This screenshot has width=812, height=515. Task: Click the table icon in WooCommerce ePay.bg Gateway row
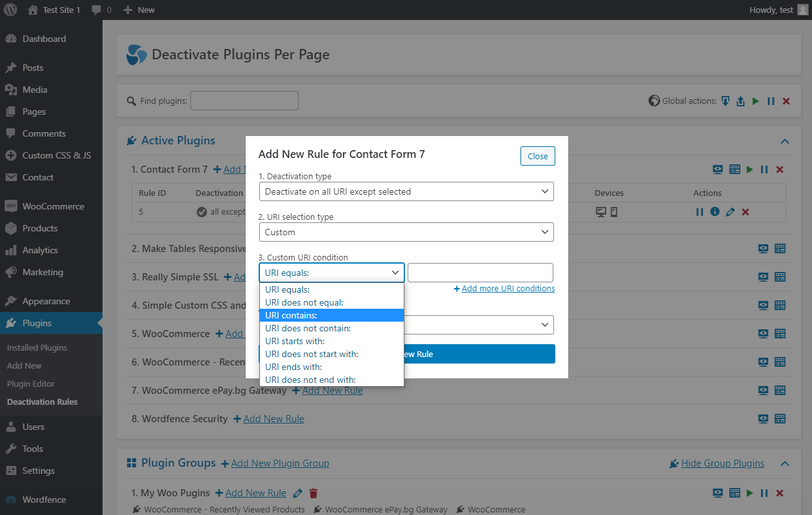coord(780,391)
